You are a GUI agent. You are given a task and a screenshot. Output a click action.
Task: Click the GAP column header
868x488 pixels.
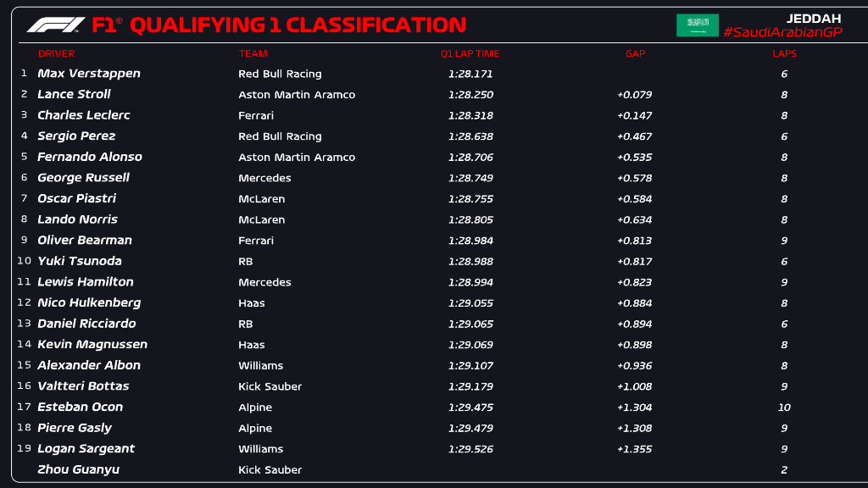click(635, 54)
